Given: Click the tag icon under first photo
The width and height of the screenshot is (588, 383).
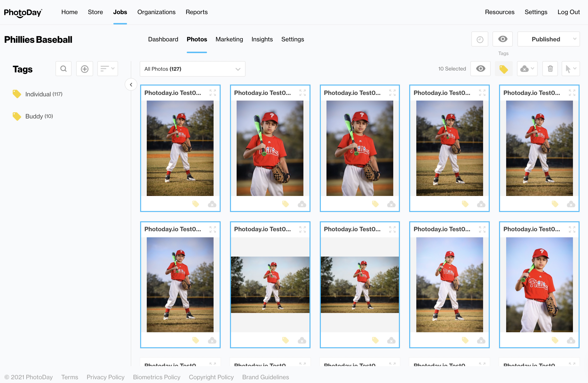Looking at the screenshot, I should [195, 204].
